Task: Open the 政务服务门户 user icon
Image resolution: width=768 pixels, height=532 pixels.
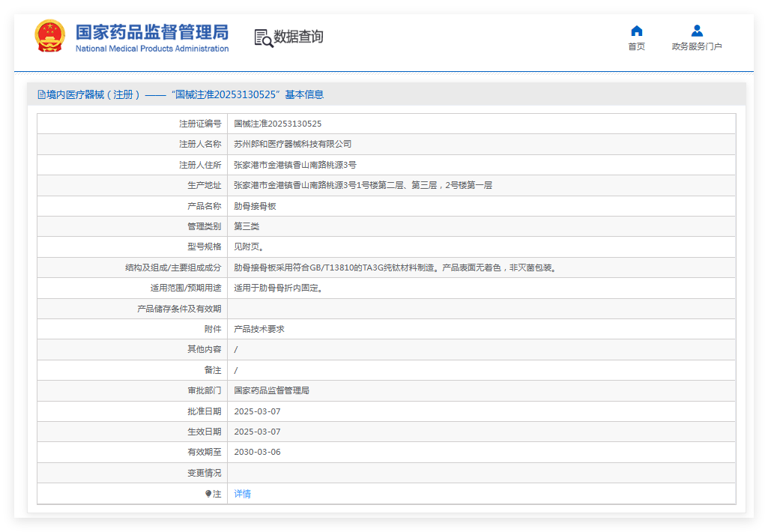Action: (697, 31)
